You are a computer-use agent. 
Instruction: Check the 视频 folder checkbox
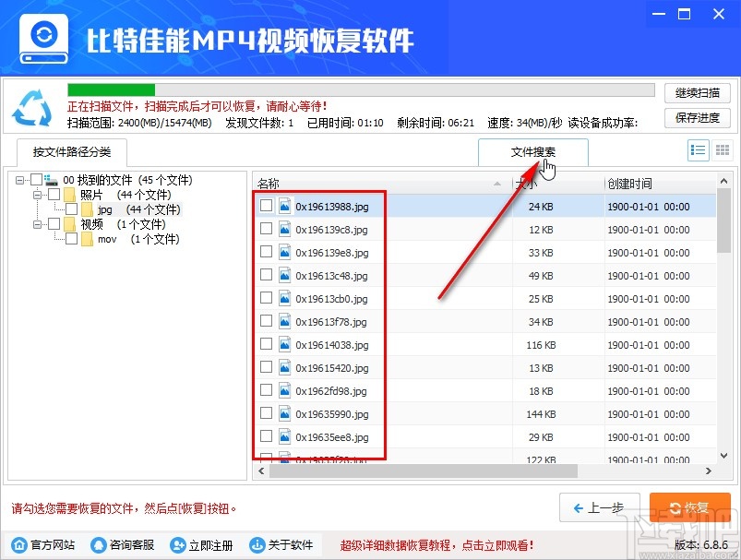click(x=54, y=223)
